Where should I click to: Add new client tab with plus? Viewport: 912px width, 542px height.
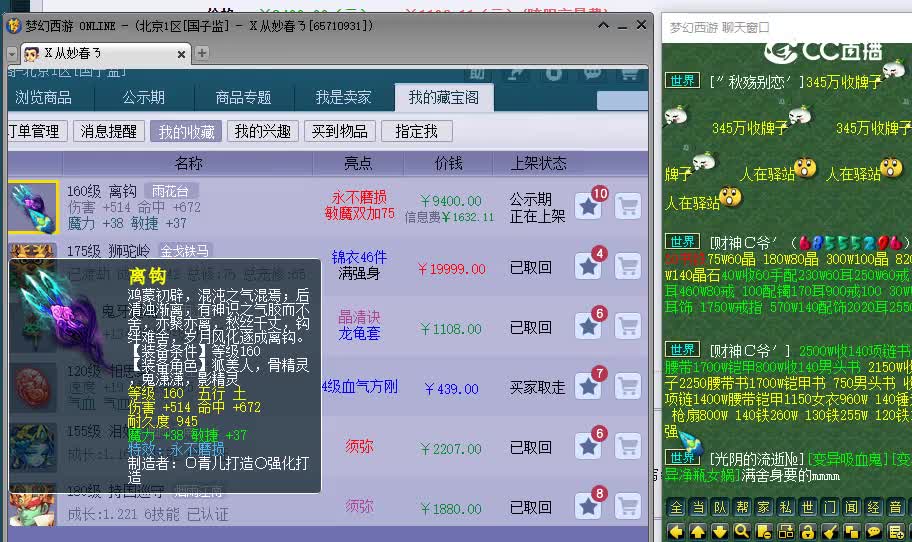[202, 53]
